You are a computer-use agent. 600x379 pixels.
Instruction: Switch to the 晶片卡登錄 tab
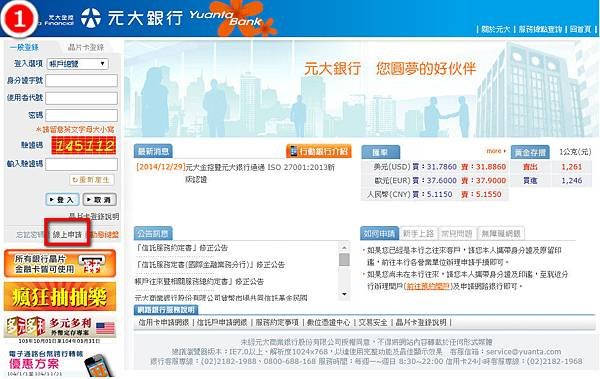(85, 47)
